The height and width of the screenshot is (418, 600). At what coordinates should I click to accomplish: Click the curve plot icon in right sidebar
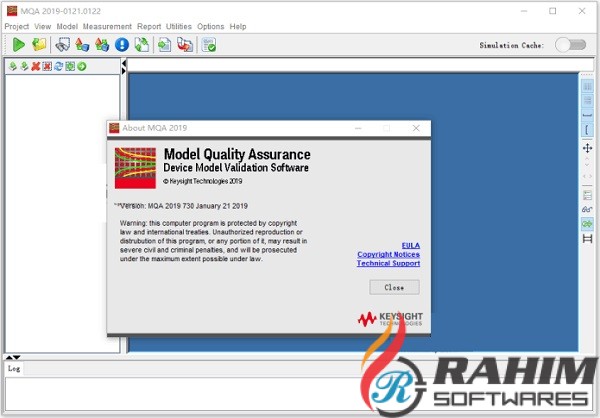587,209
